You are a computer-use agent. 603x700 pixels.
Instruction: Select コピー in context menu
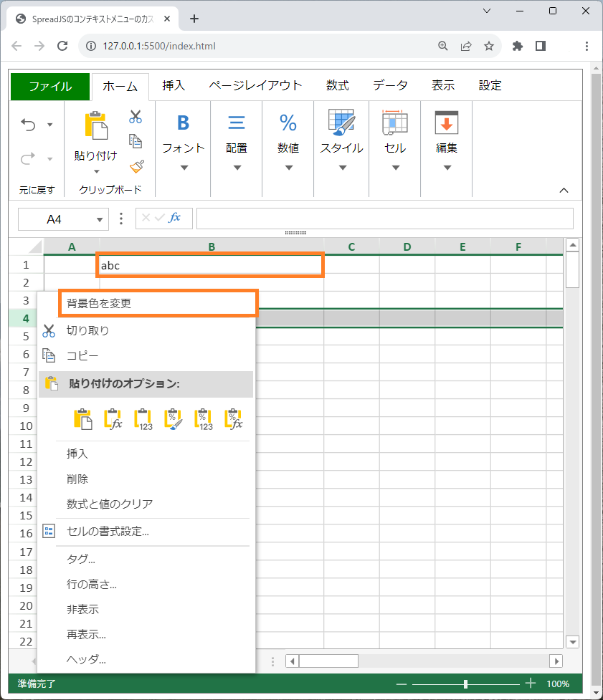pos(146,356)
